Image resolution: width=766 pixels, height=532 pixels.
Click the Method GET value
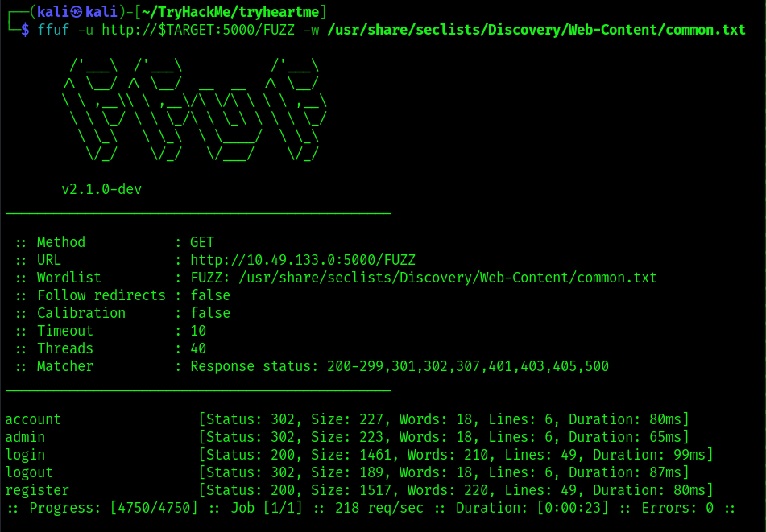point(202,242)
